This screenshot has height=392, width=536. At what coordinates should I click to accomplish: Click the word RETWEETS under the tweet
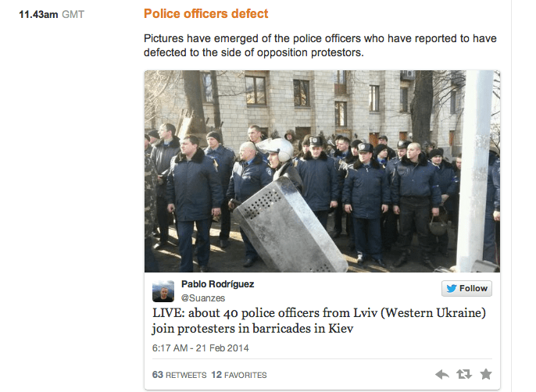[186, 376]
